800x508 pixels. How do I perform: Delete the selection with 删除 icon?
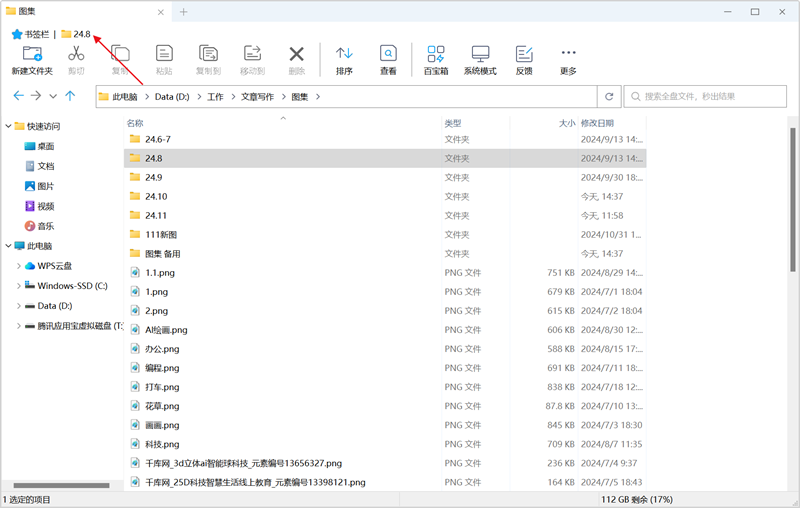coord(296,54)
